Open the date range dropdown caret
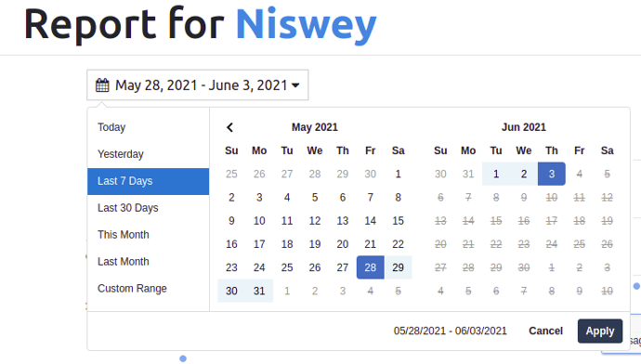The width and height of the screenshot is (641, 364). click(295, 85)
